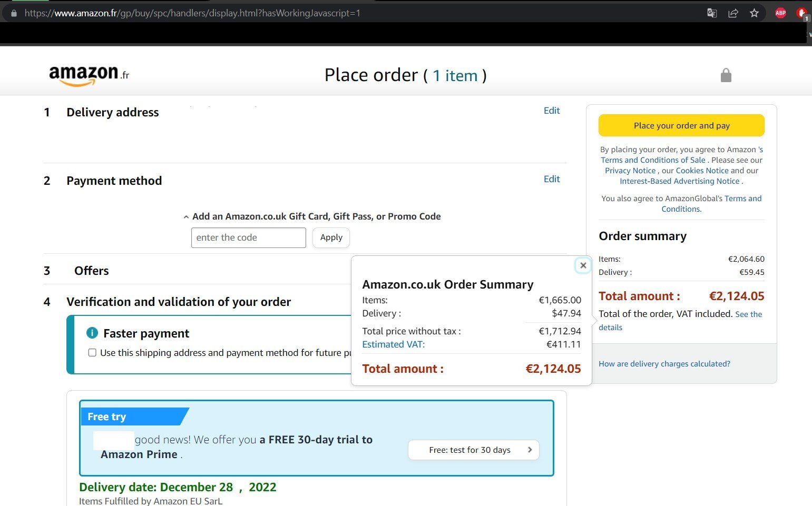Close the Amazon.co.uk Order Summary popup
The image size is (812, 506).
pyautogui.click(x=583, y=265)
